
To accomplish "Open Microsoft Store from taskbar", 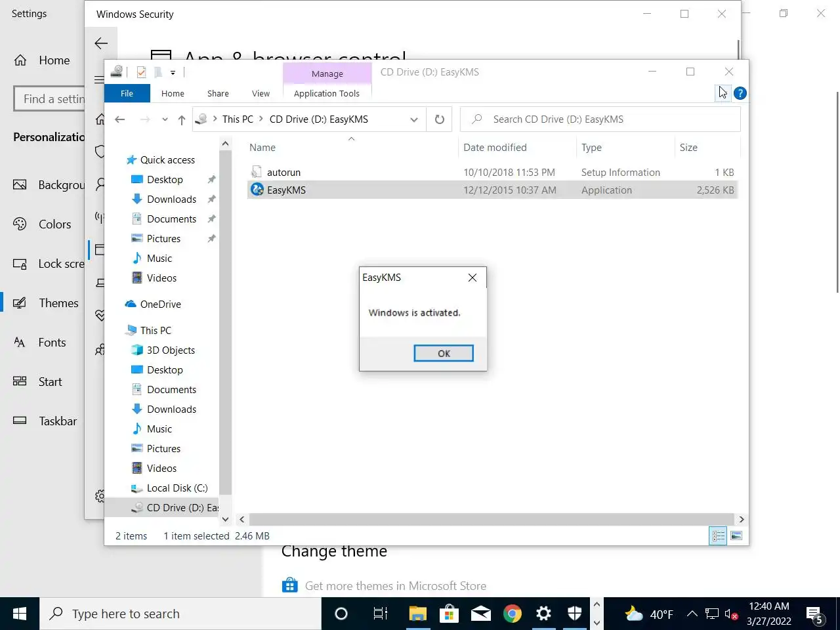I will click(449, 614).
